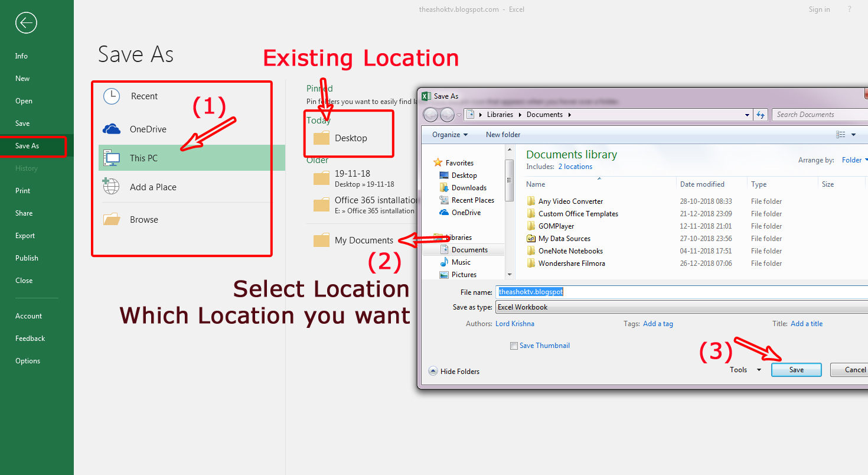
Task: Open the Organize dropdown menu
Action: [x=450, y=135]
